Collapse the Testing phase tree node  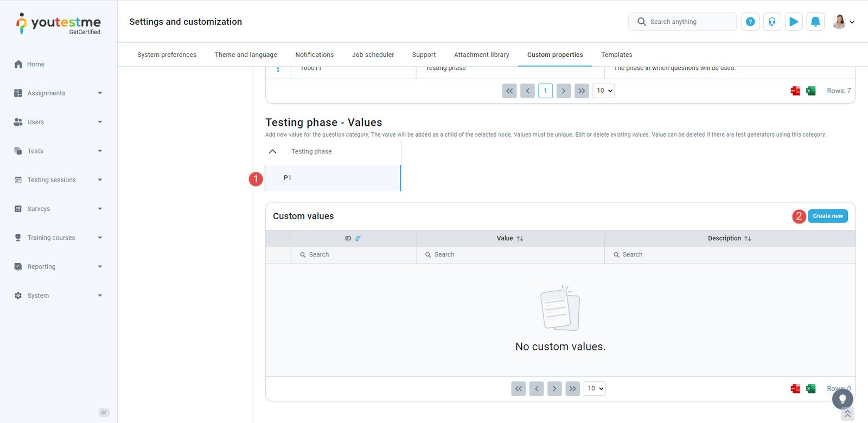pos(273,152)
